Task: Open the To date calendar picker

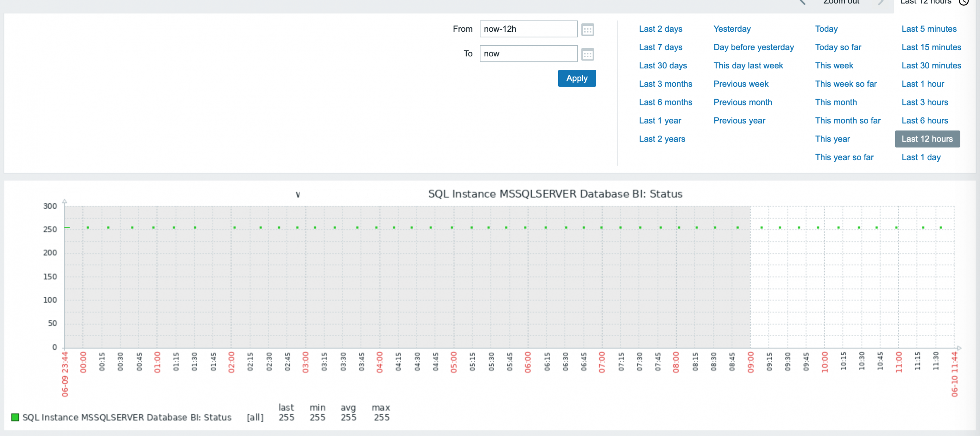Action: [x=587, y=55]
